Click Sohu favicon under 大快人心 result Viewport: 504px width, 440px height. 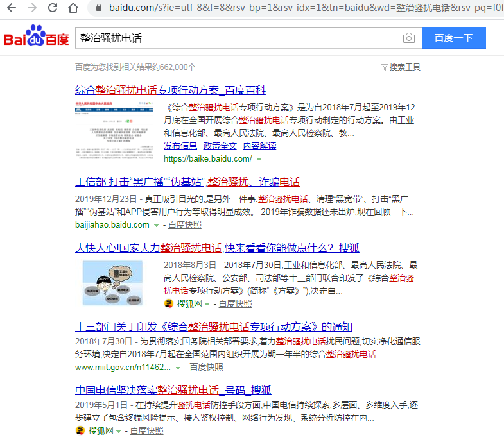click(x=169, y=303)
